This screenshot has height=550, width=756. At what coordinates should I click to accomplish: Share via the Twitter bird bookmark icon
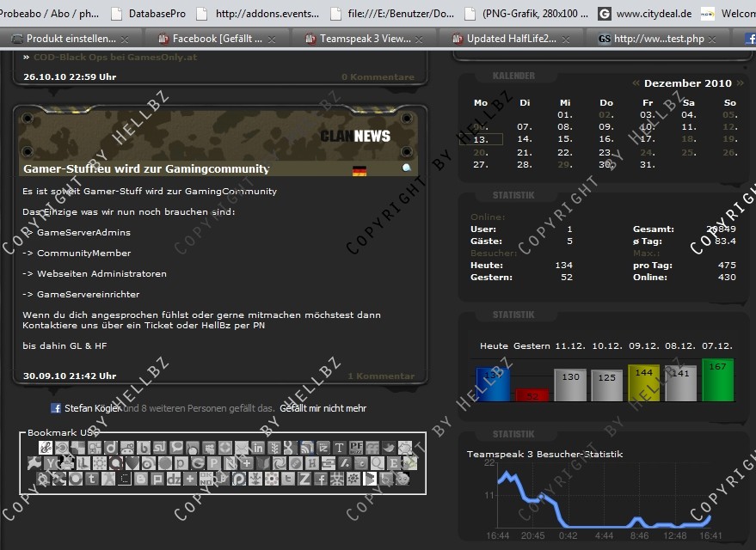388,448
